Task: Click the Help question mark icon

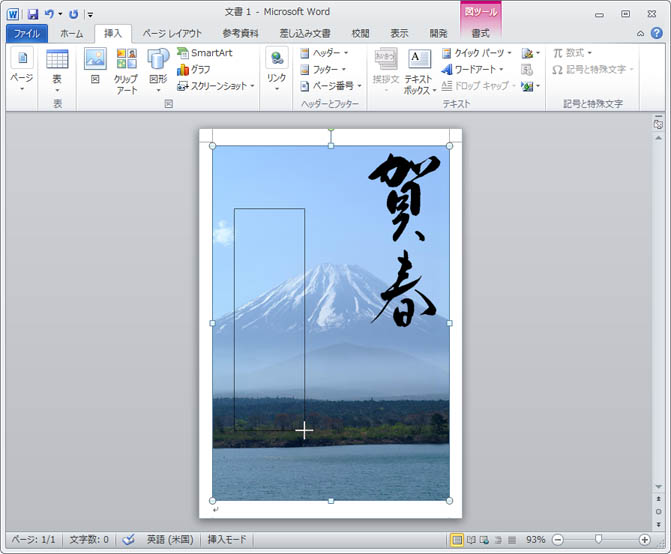Action: point(656,33)
